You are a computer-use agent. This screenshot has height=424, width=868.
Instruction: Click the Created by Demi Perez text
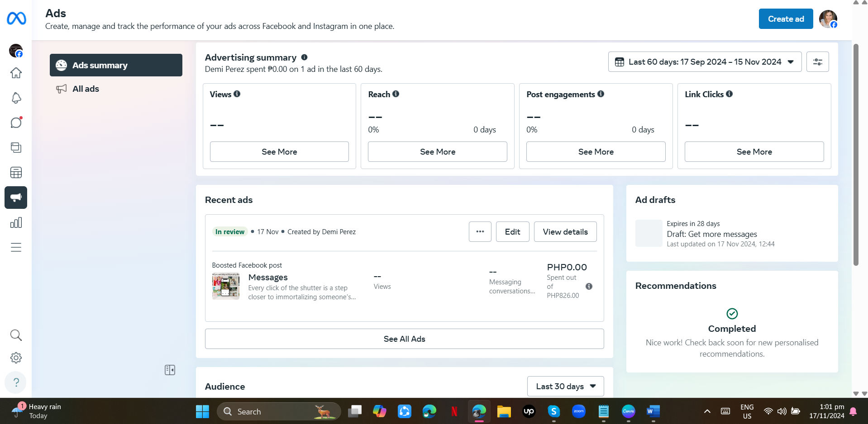tap(321, 232)
